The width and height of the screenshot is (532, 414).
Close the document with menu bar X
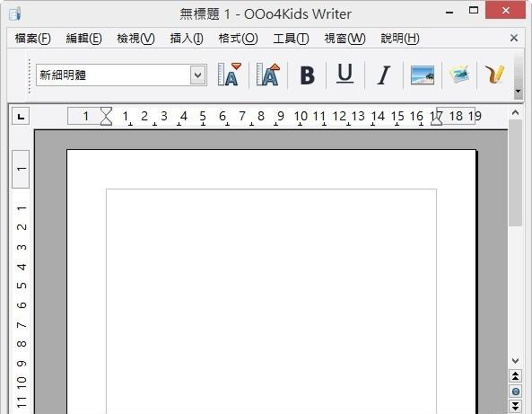(514, 38)
